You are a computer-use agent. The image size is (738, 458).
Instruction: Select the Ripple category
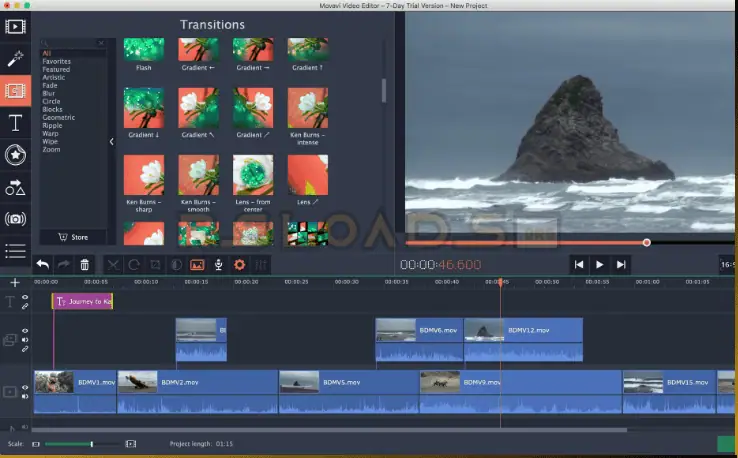coord(52,125)
